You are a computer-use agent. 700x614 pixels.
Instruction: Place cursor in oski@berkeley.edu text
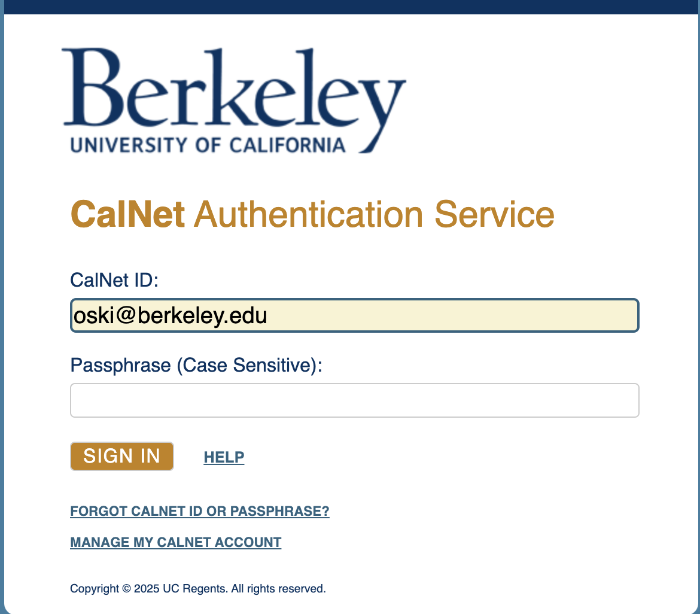[x=170, y=315]
